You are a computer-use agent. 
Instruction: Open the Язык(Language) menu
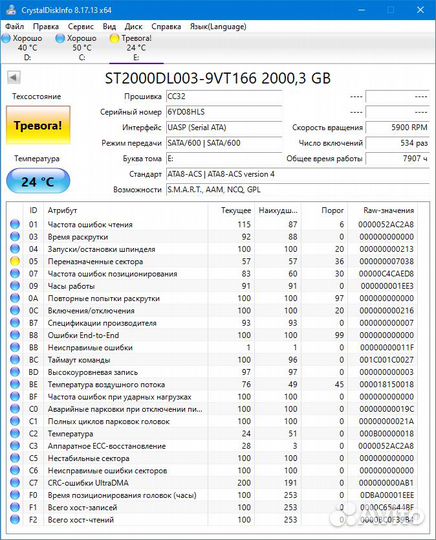coord(218,27)
